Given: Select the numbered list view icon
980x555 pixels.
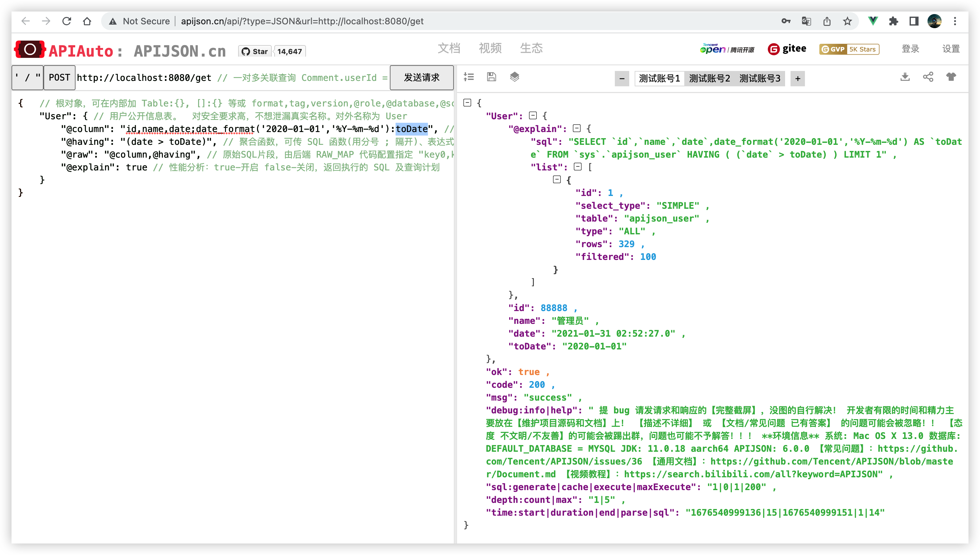Looking at the screenshot, I should (469, 77).
